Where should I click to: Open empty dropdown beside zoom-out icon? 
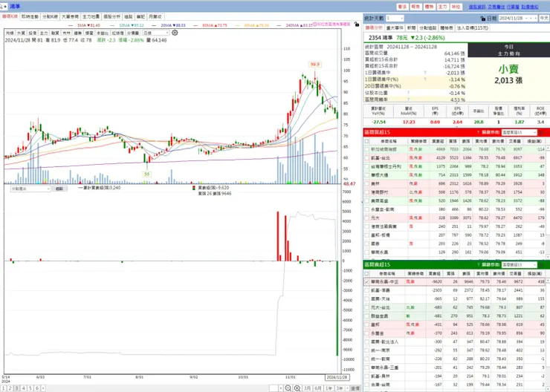pos(276,388)
